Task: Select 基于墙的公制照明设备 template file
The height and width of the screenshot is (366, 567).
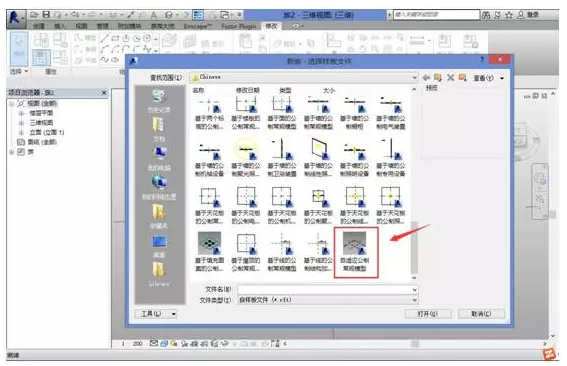Action: tap(354, 158)
